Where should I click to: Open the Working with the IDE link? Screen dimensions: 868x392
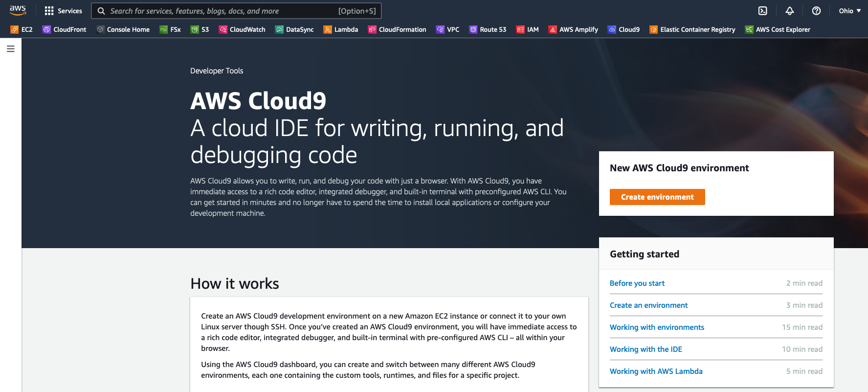(646, 349)
